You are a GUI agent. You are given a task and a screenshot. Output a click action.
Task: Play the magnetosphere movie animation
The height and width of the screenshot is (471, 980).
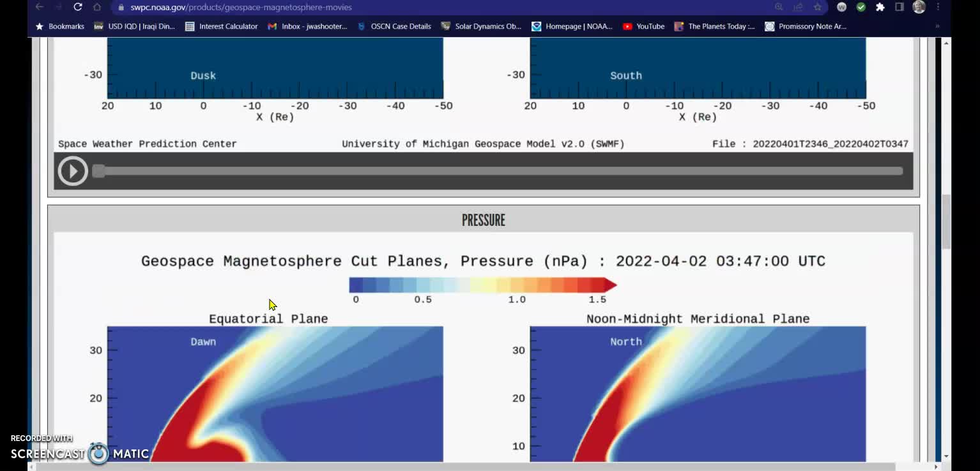(x=73, y=171)
